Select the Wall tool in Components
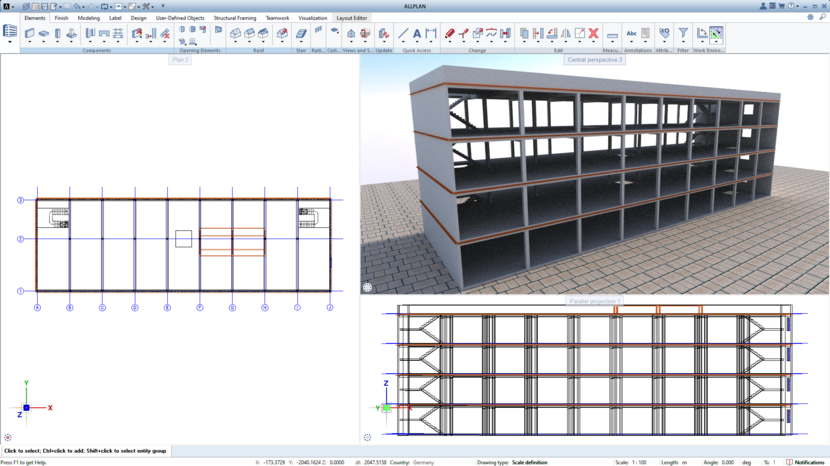Image resolution: width=830 pixels, height=466 pixels. (x=30, y=33)
